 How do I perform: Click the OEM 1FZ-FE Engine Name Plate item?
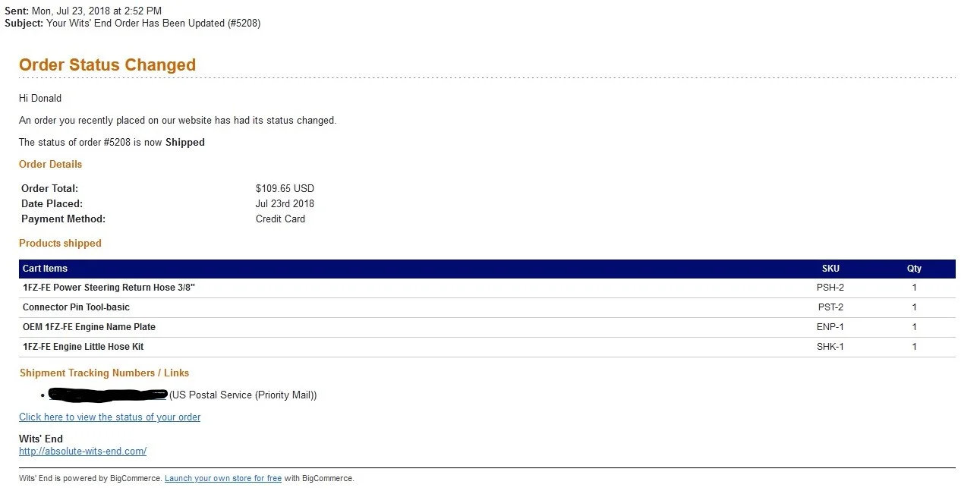(x=89, y=327)
